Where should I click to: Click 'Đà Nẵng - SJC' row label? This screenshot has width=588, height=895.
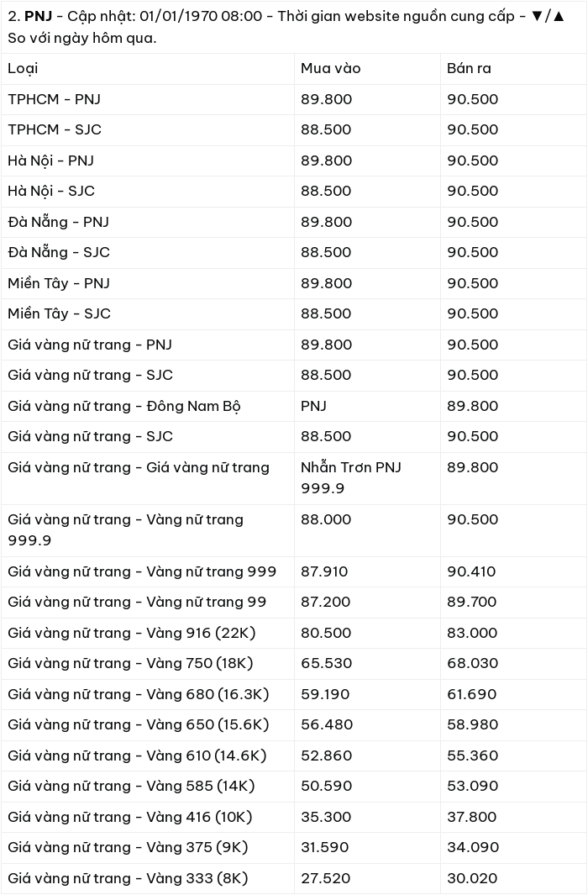pyautogui.click(x=59, y=252)
